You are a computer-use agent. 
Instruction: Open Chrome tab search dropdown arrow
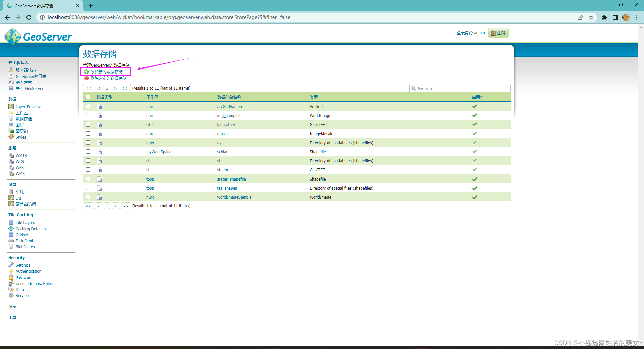(590, 5)
